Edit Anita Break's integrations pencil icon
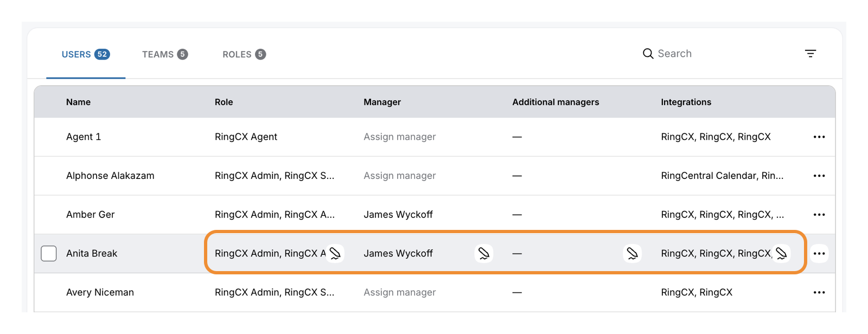The width and height of the screenshot is (868, 334). [x=781, y=253]
